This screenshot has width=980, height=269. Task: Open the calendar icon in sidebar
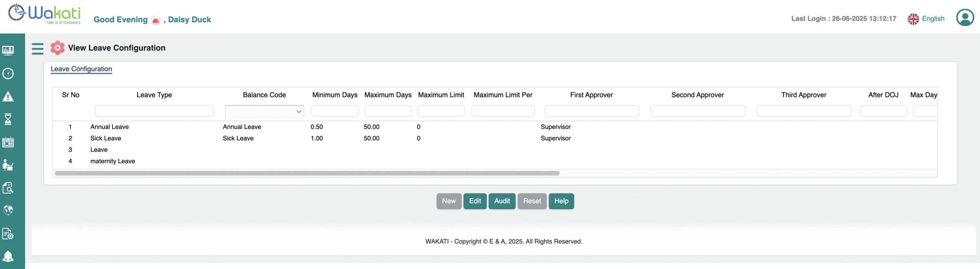[x=8, y=142]
